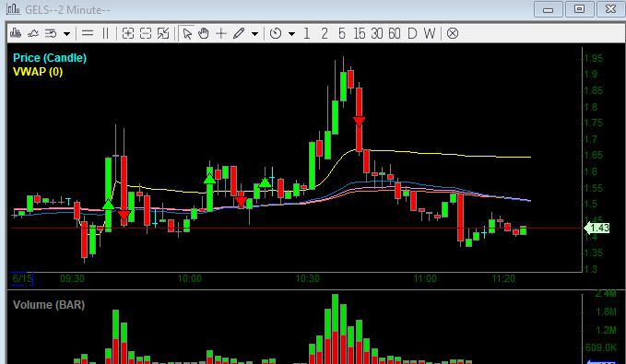Switch to daily D interval
Image resolution: width=626 pixels, height=364 pixels.
(412, 33)
